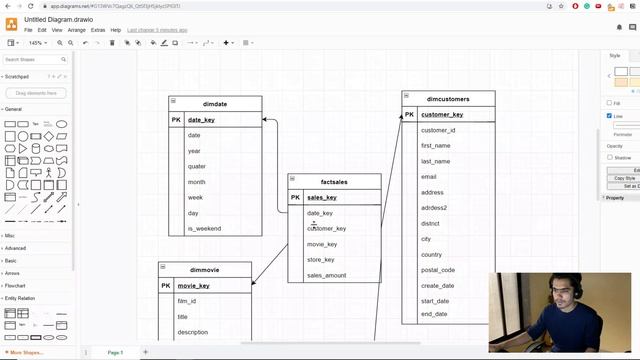The width and height of the screenshot is (640, 360).
Task: Click the browser bookmark star icon
Action: (x=561, y=6)
